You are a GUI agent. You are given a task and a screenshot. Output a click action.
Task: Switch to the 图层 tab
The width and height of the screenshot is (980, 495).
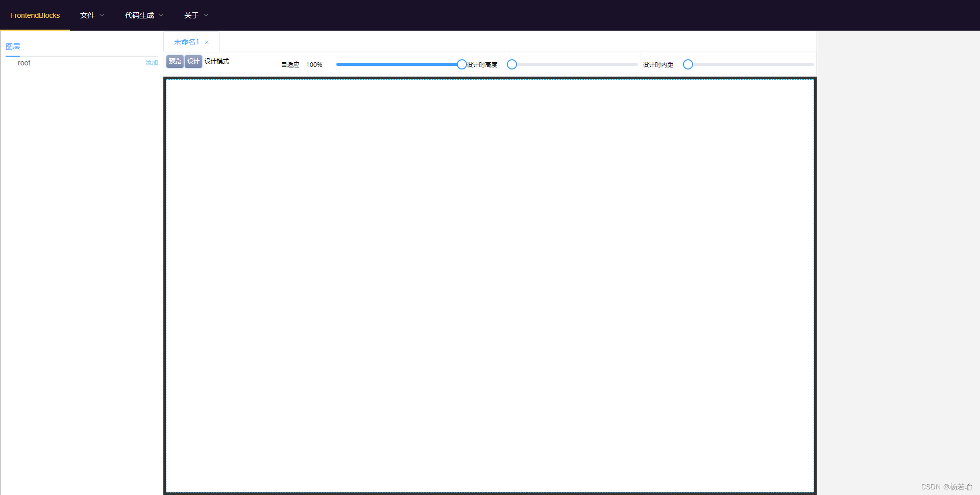[13, 46]
